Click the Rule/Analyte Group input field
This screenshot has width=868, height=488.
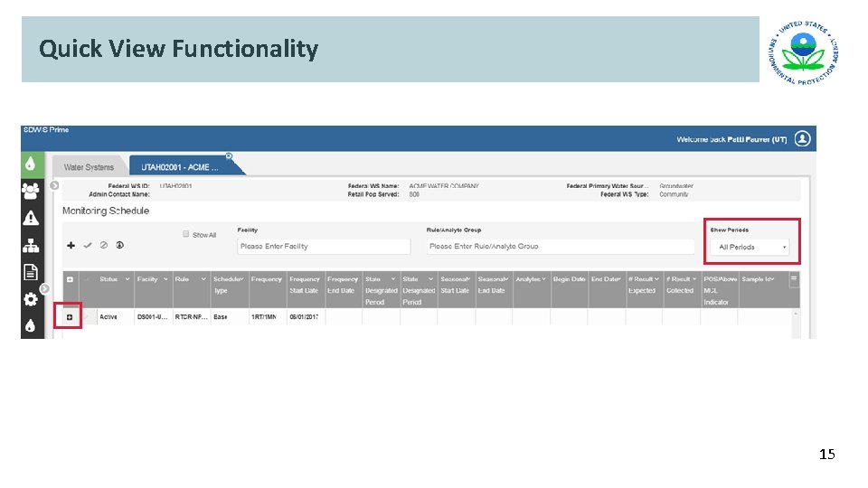pyautogui.click(x=561, y=246)
